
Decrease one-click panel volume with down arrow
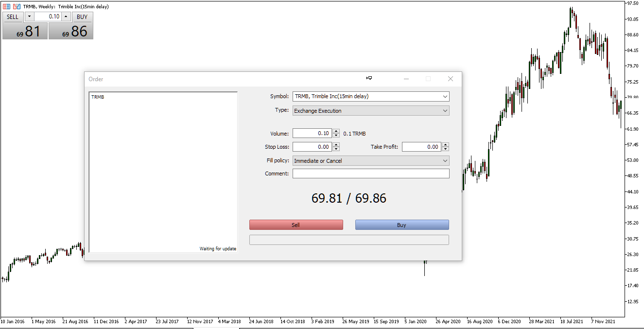click(x=29, y=17)
